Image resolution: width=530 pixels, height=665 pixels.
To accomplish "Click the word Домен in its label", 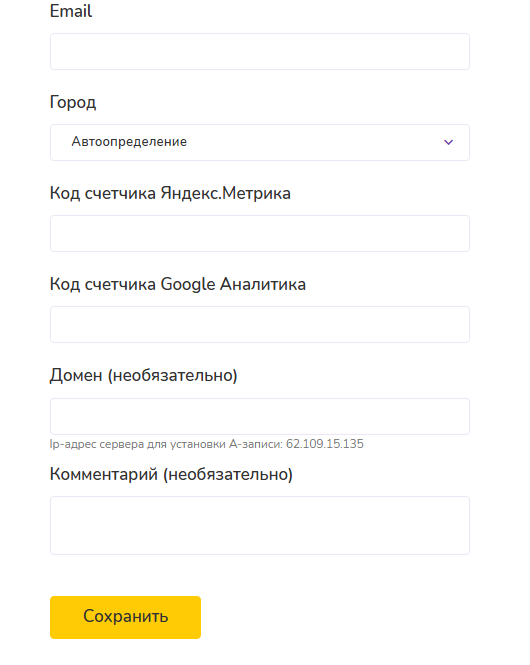I will point(76,376).
